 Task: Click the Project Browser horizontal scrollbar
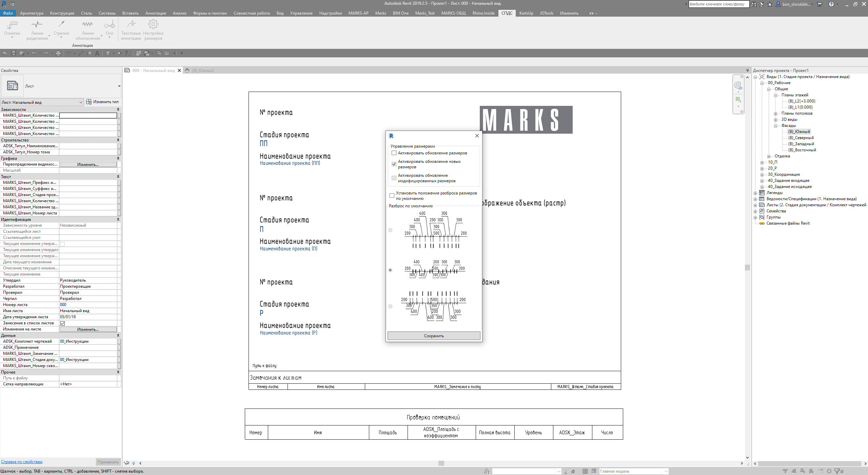(810, 463)
